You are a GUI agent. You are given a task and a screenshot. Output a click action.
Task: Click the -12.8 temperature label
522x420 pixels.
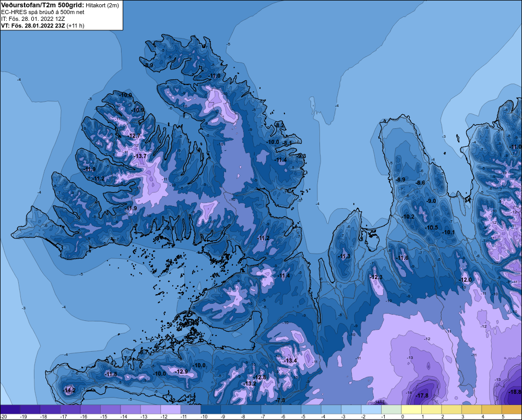[259, 377]
